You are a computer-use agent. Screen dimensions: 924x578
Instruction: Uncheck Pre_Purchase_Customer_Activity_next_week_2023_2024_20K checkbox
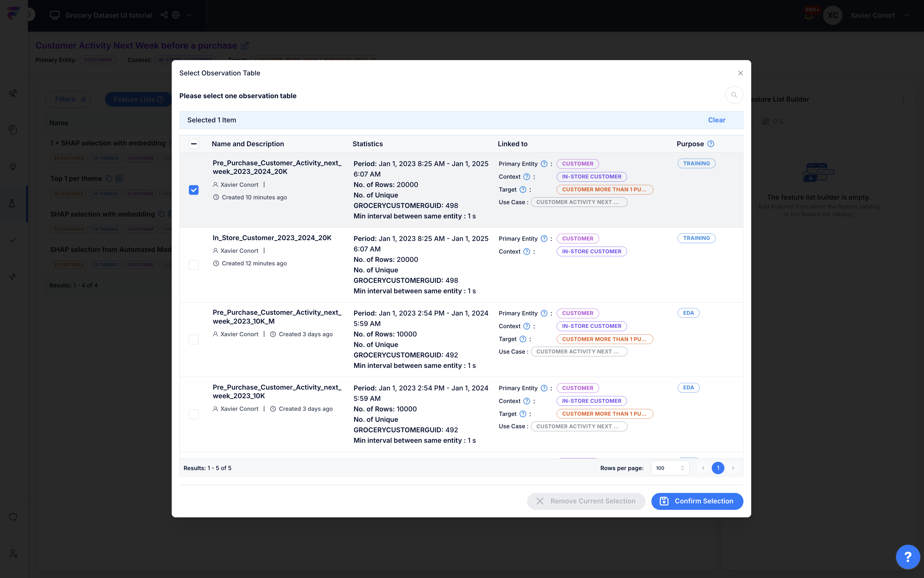pyautogui.click(x=194, y=190)
